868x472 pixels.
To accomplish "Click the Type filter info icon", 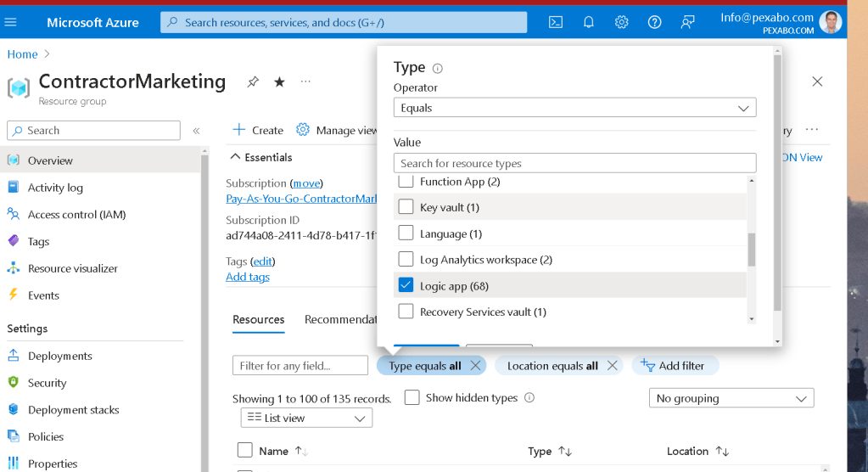I will 437,68.
